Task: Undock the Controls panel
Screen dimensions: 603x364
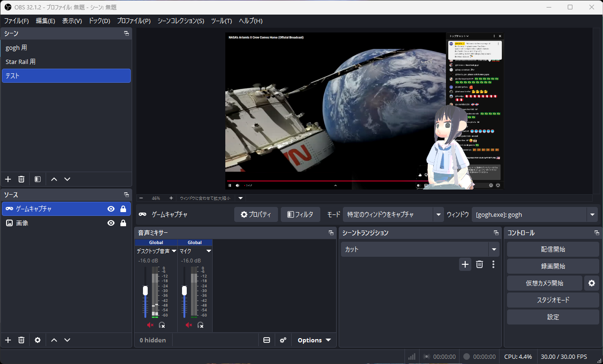Action: [x=597, y=233]
